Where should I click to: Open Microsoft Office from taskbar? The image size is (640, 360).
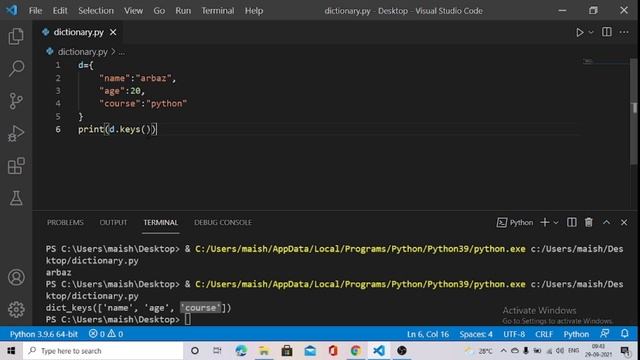click(333, 351)
